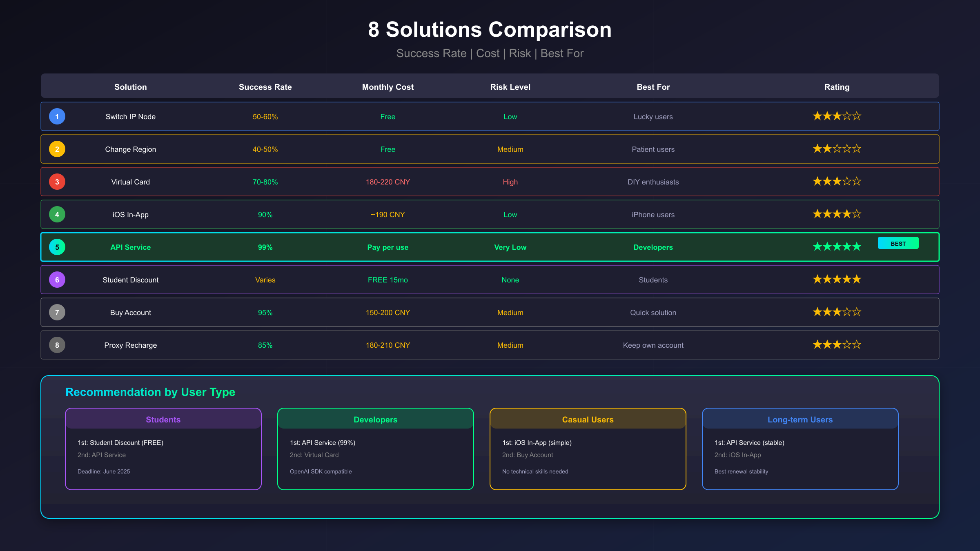Click the Risk Level column header
The width and height of the screenshot is (980, 551).
tap(510, 87)
